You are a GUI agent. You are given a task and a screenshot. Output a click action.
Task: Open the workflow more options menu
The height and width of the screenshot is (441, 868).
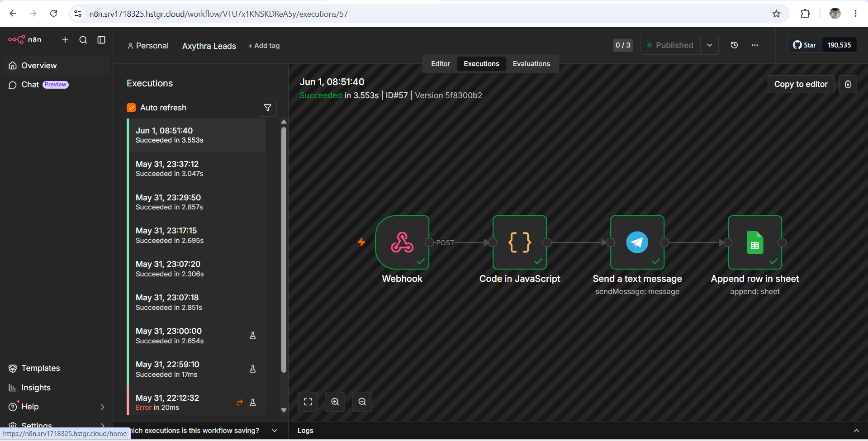click(x=755, y=45)
